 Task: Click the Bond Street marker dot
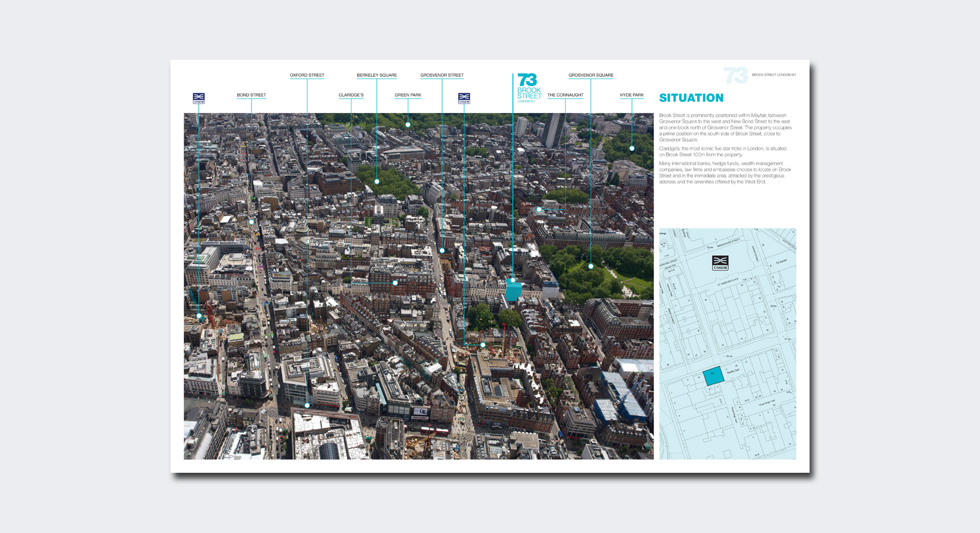pyautogui.click(x=251, y=222)
